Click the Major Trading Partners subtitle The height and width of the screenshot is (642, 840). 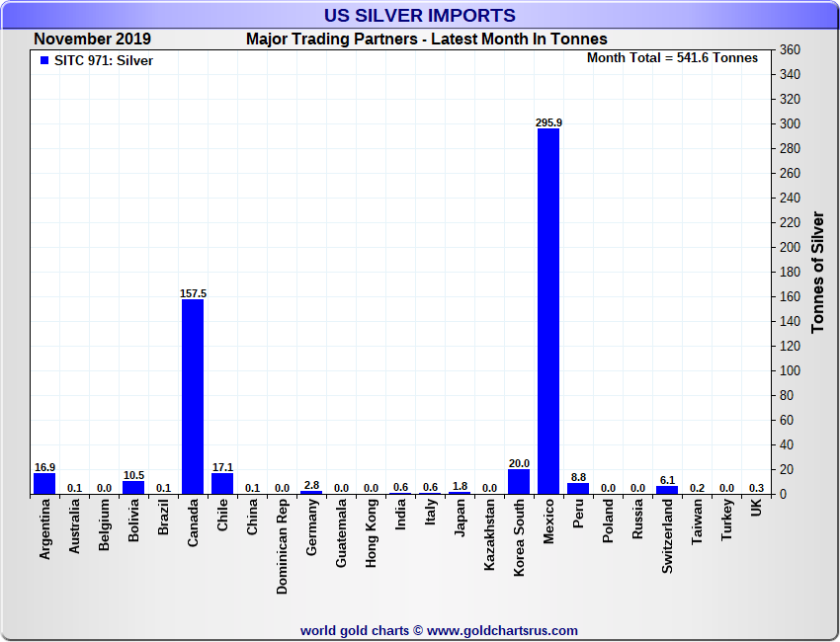[x=427, y=40]
